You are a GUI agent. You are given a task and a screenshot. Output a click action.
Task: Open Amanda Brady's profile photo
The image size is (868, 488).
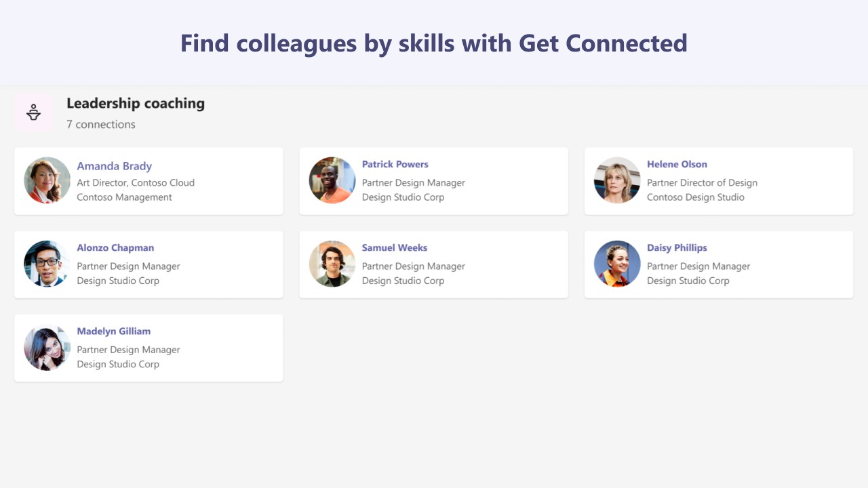(47, 180)
